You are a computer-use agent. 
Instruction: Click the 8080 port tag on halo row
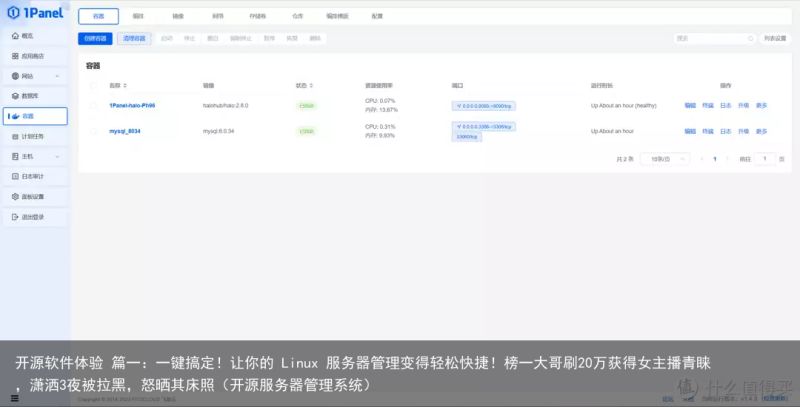(x=484, y=106)
